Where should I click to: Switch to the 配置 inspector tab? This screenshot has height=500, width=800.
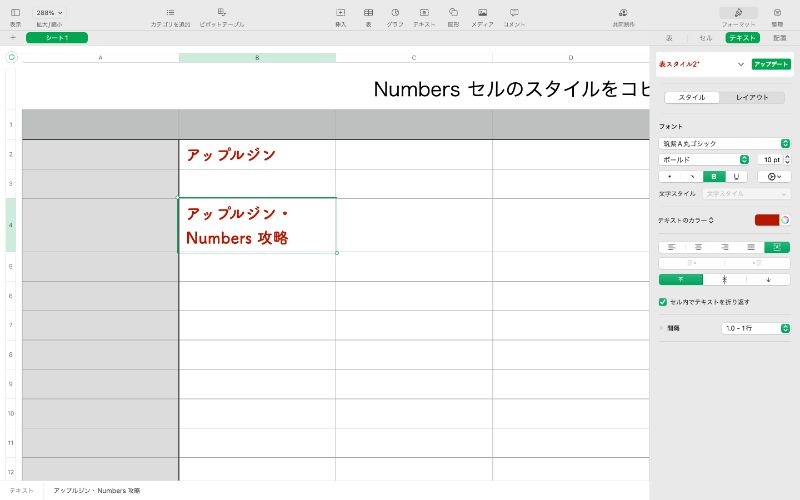(x=780, y=38)
